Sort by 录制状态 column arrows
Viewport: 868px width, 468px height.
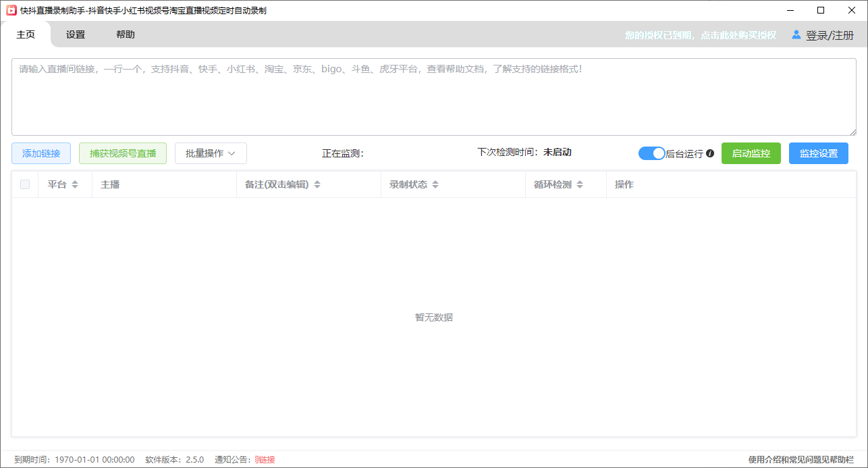(435, 184)
